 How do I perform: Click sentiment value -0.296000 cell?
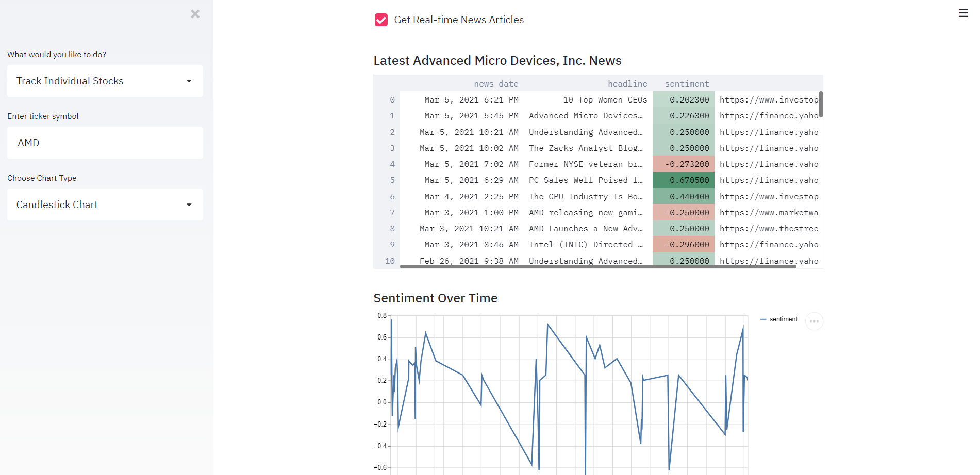pyautogui.click(x=684, y=245)
